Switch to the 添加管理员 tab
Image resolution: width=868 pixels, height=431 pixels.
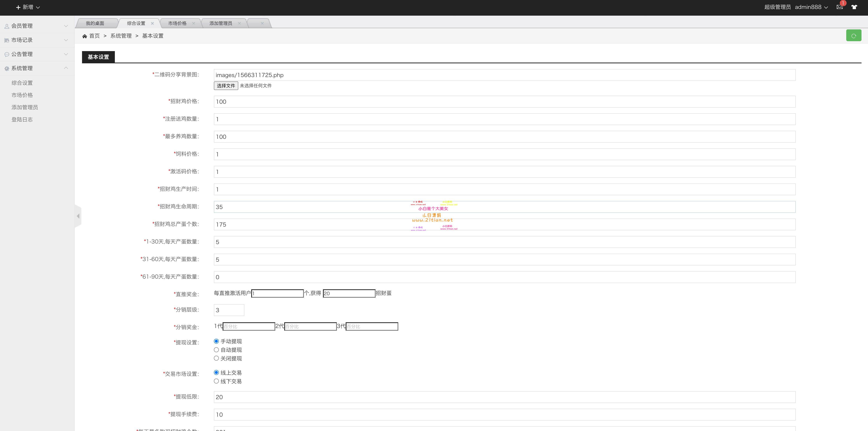pos(221,23)
